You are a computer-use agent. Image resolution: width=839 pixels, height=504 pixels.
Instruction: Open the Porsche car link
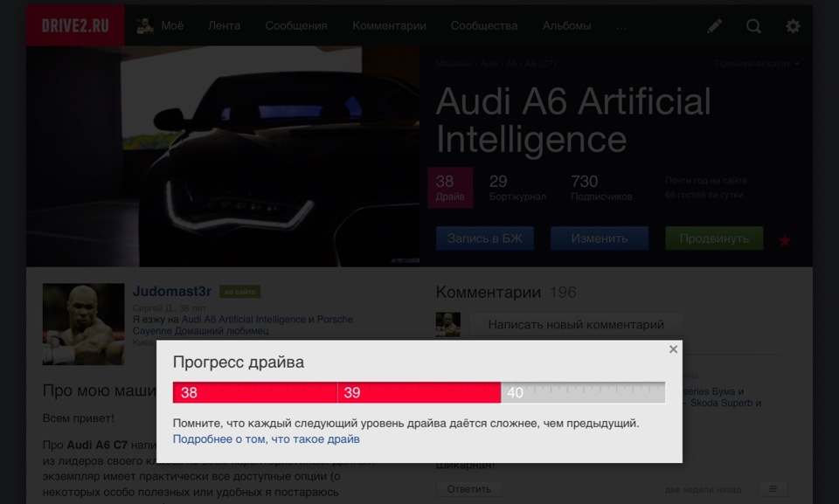tap(335, 320)
